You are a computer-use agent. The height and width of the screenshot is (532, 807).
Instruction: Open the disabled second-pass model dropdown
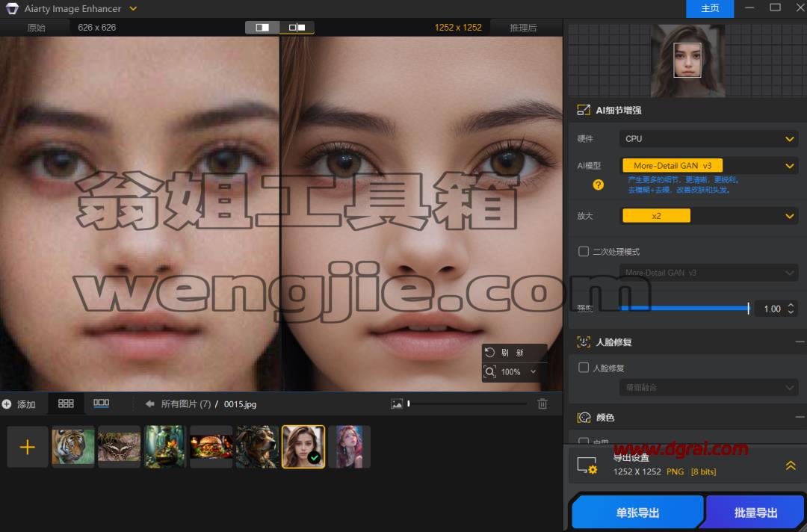(x=708, y=273)
